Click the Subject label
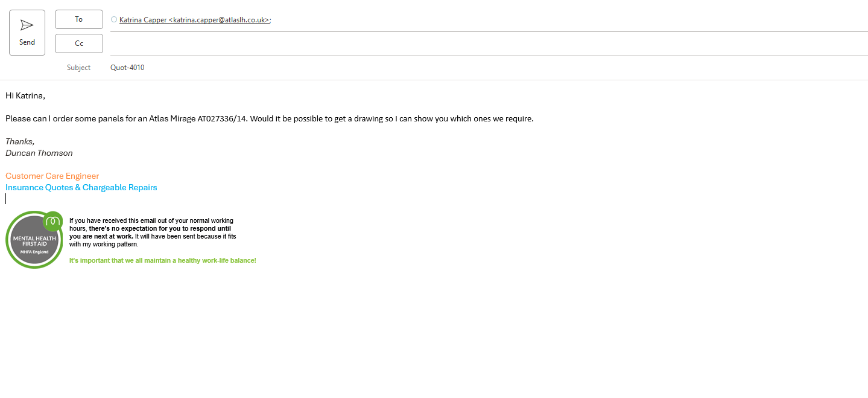Image resolution: width=868 pixels, height=398 pixels. pos(78,68)
